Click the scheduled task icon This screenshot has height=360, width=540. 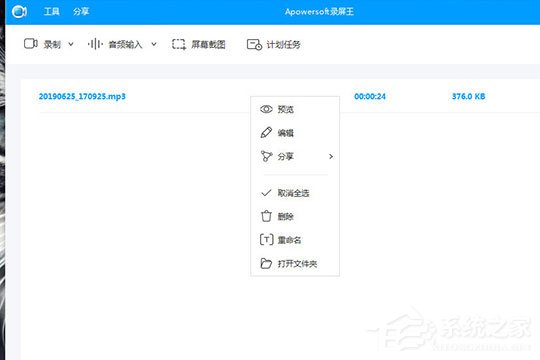(254, 44)
